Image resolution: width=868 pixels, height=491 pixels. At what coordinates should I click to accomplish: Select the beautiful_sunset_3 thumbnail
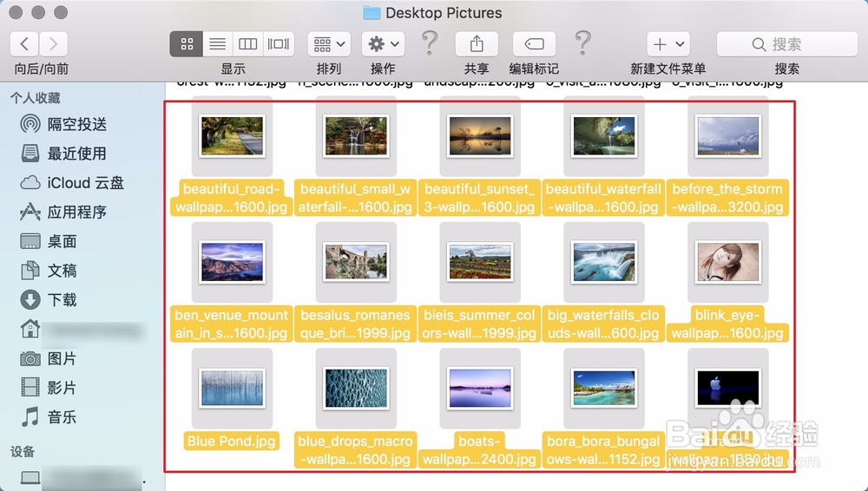point(480,136)
